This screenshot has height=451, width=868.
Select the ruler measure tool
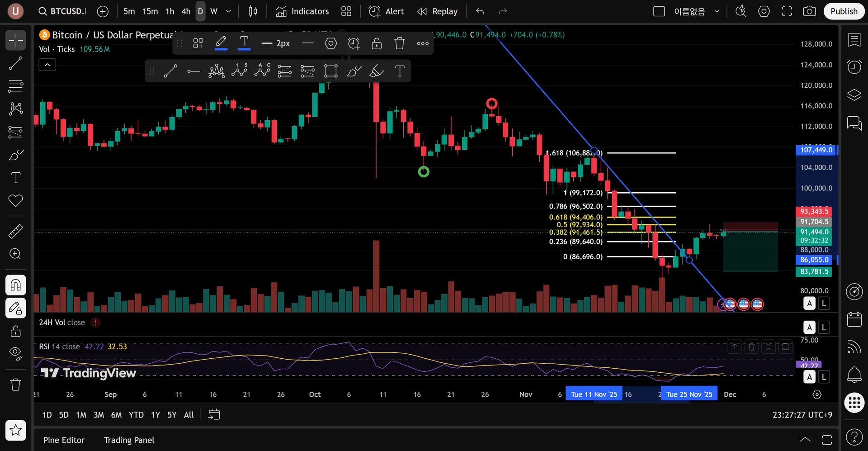coord(16,231)
